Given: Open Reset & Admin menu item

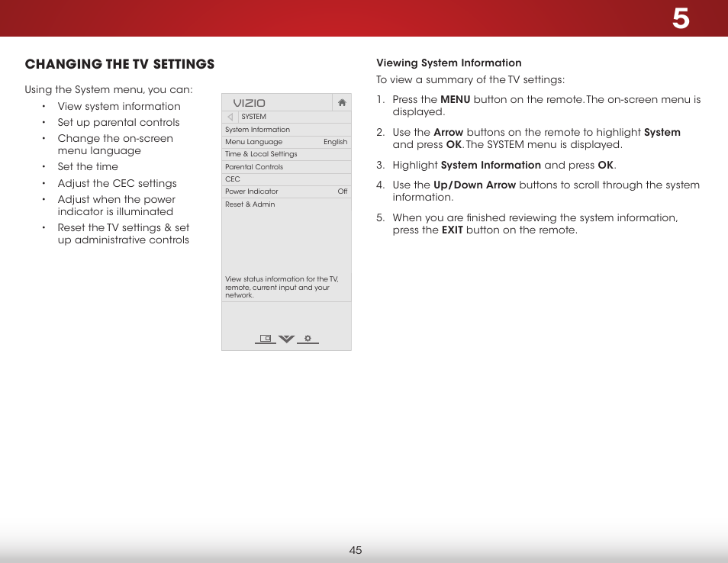Looking at the screenshot, I should click(286, 204).
